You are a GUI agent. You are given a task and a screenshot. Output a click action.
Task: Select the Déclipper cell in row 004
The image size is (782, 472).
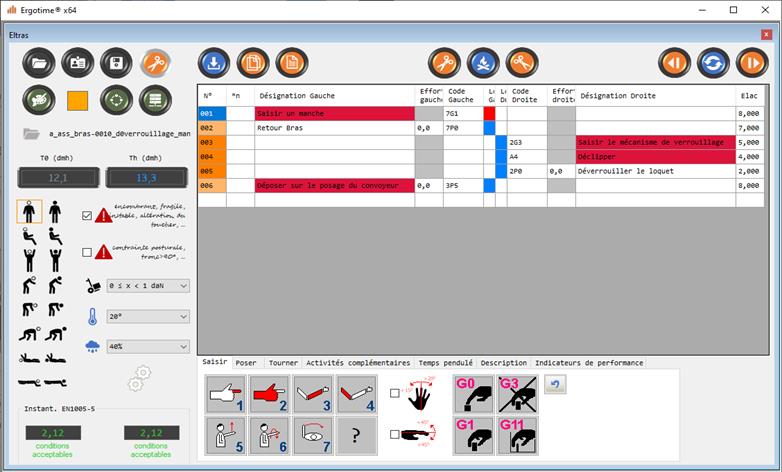pos(655,157)
